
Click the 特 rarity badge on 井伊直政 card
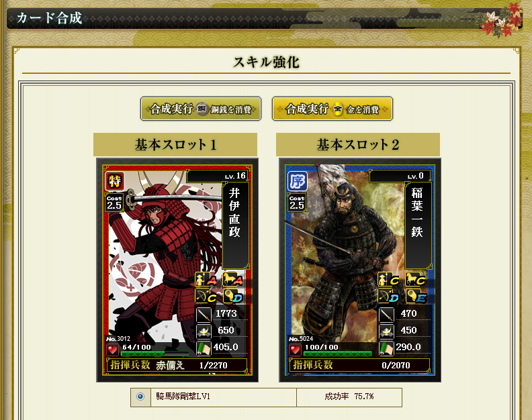coord(115,181)
